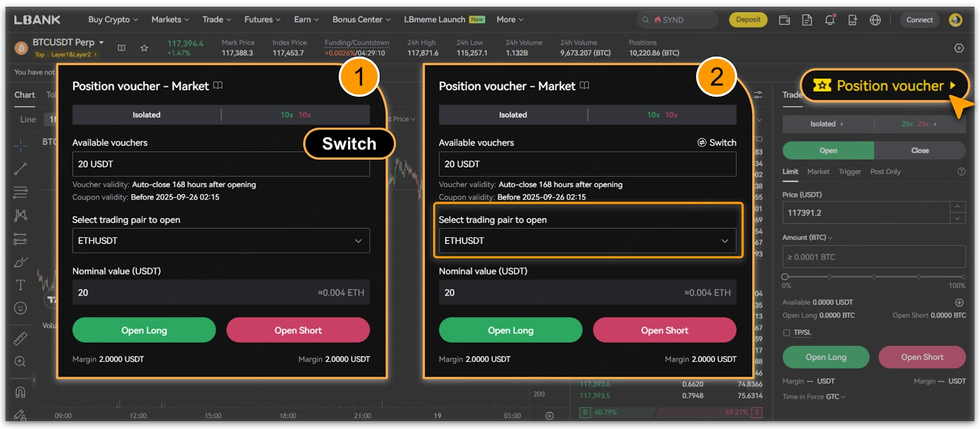This screenshot has width=980, height=429.
Task: Select the trend line drawing tool
Action: coord(20,169)
